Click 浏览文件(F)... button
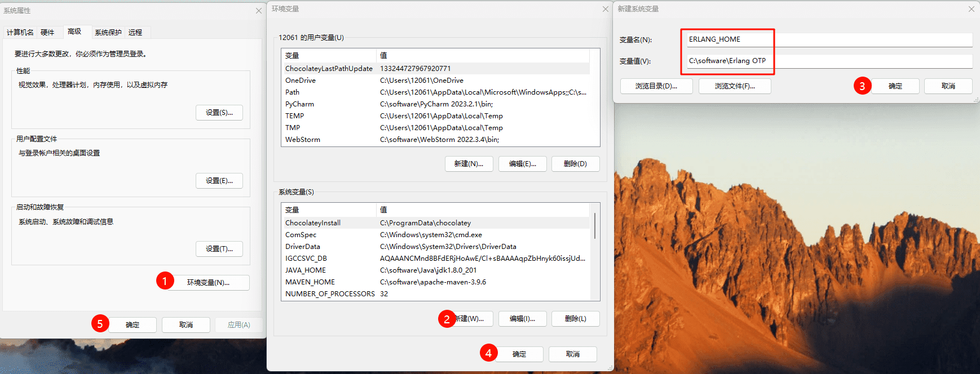Screen dimensions: 980x374 pos(734,86)
